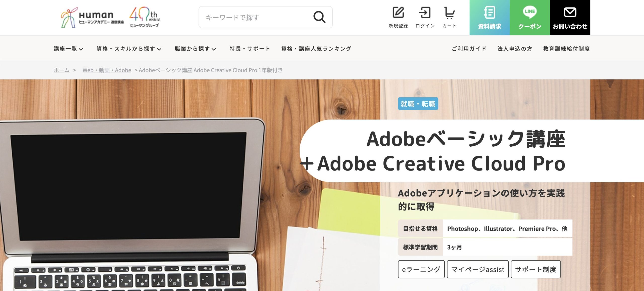Click the eラーニング tag button
644x291 pixels.
pos(421,269)
